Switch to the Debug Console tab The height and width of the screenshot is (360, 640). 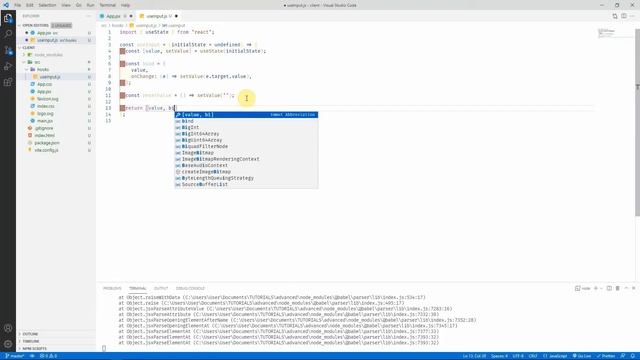pos(190,288)
